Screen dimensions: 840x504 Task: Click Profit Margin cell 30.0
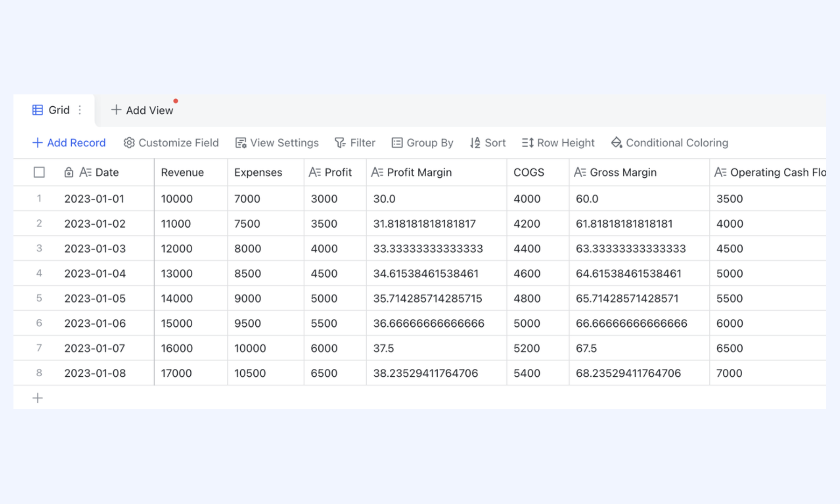tap(437, 199)
